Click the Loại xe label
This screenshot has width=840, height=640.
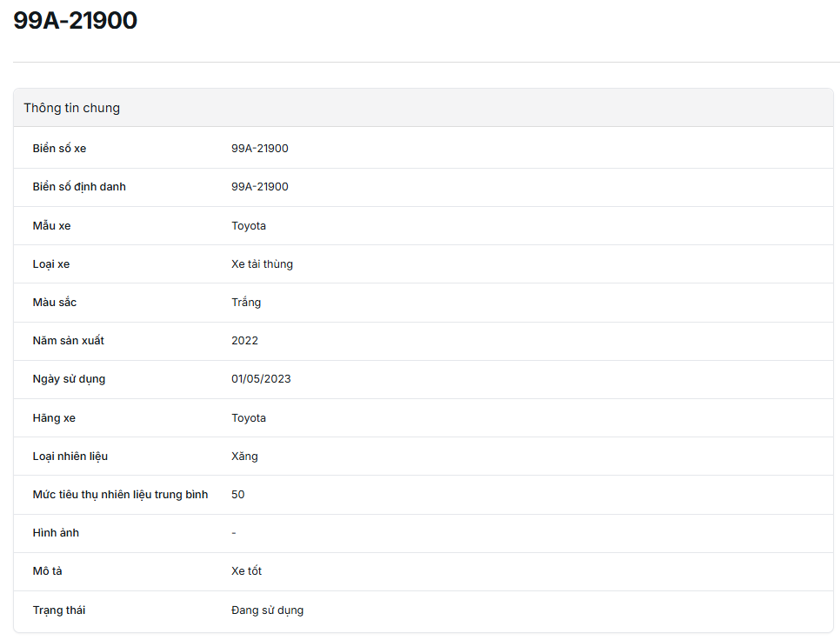pos(51,264)
